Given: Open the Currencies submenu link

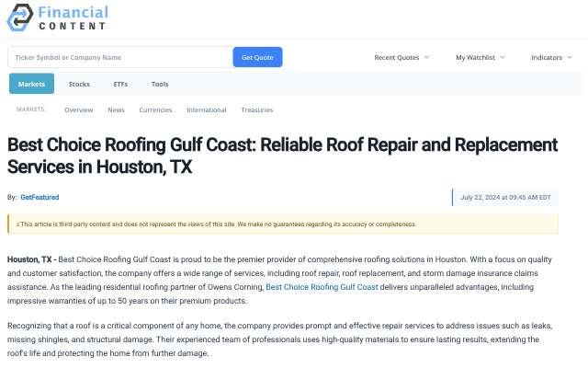Looking at the screenshot, I should 155,110.
